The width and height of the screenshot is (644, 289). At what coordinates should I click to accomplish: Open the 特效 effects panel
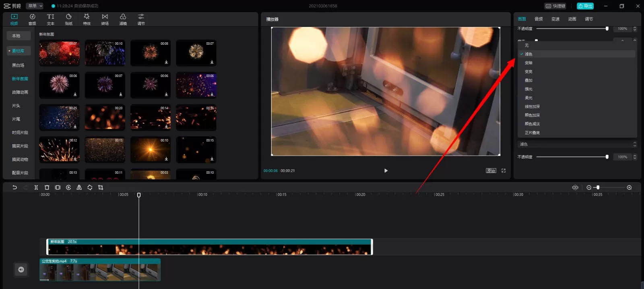(87, 19)
